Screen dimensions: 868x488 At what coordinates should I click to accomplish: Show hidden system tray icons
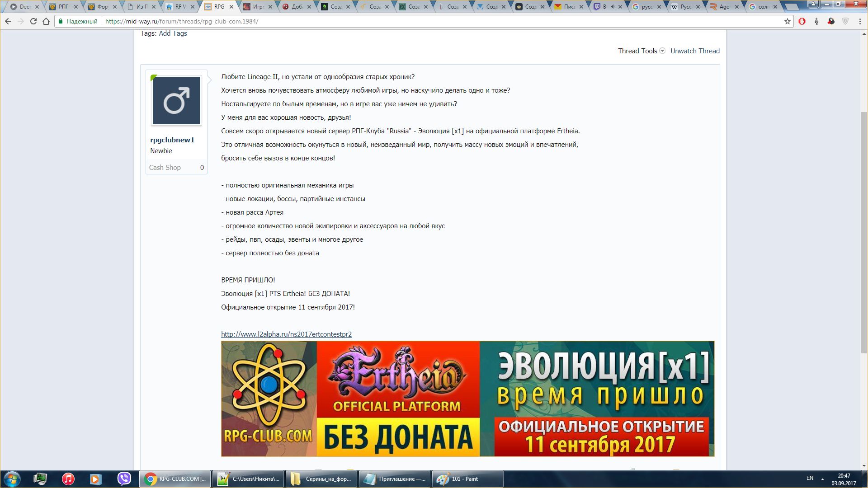[x=822, y=479]
